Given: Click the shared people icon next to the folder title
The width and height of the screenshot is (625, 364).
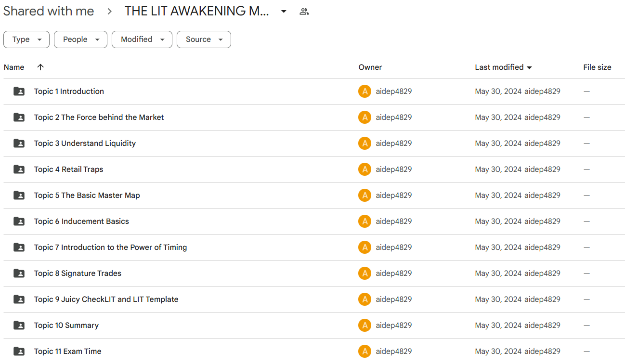Looking at the screenshot, I should (x=304, y=12).
